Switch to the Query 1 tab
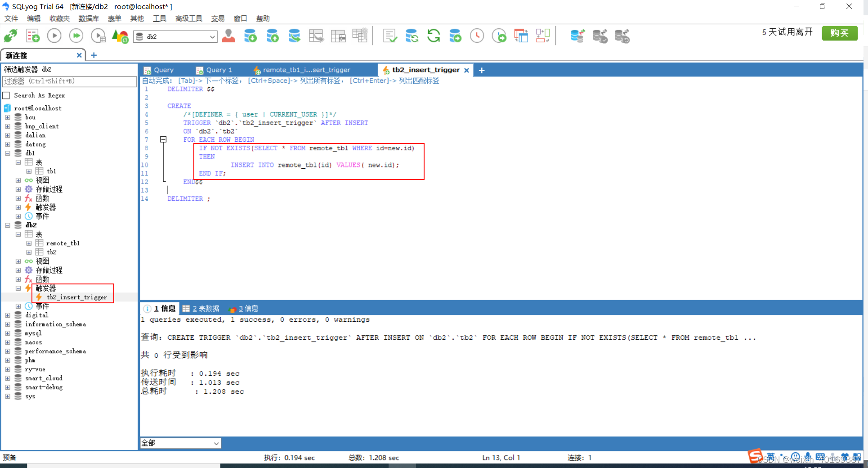This screenshot has height=468, width=868. (219, 70)
